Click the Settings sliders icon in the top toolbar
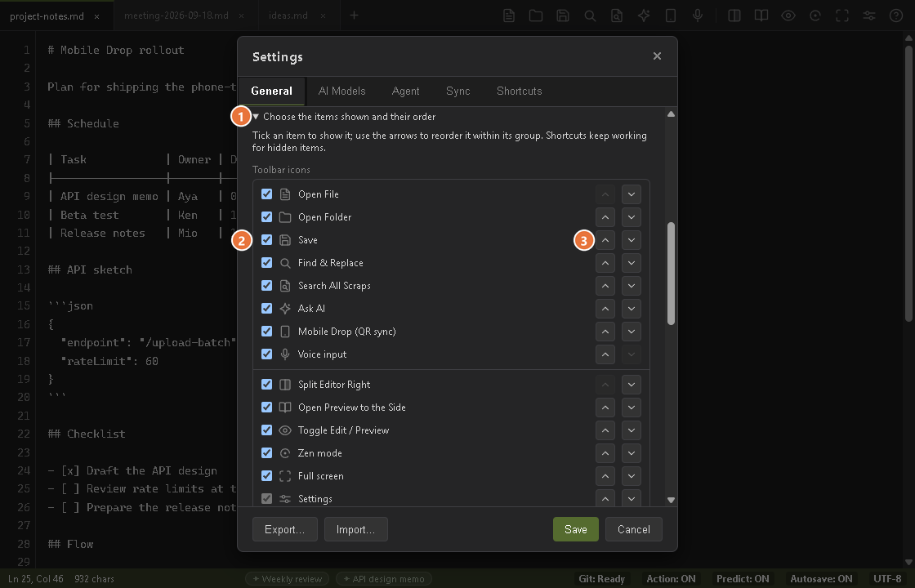Viewport: 915px width, 588px height. point(869,16)
